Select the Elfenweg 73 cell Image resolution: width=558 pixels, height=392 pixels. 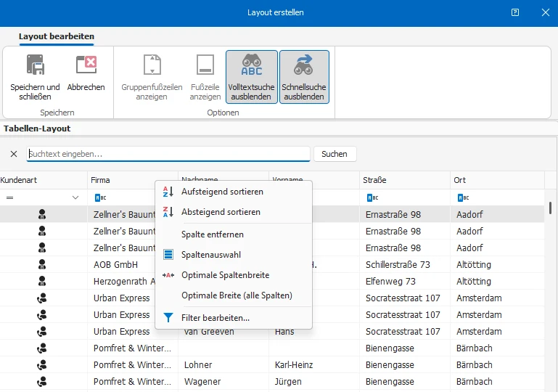pos(405,281)
